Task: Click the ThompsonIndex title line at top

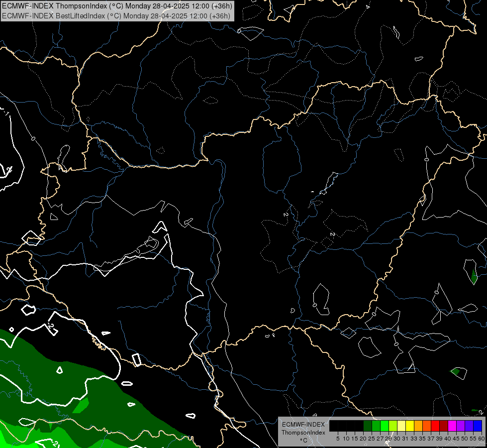Action: 117,6
